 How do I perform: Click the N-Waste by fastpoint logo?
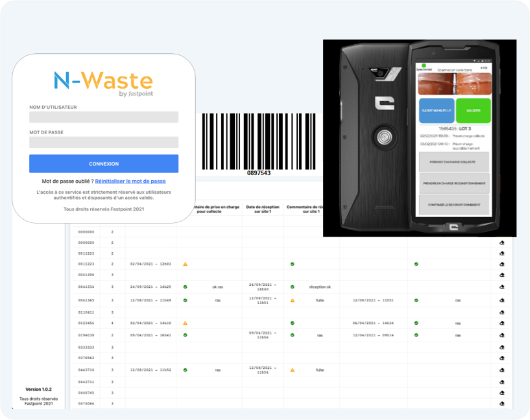click(103, 84)
